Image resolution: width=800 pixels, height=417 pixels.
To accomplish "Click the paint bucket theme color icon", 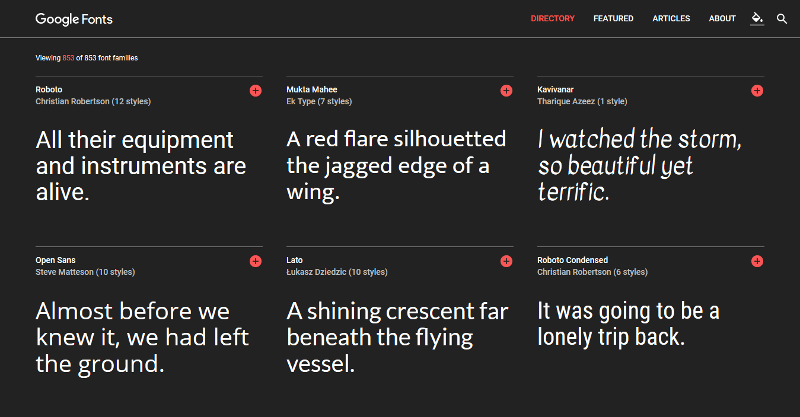I will (757, 18).
